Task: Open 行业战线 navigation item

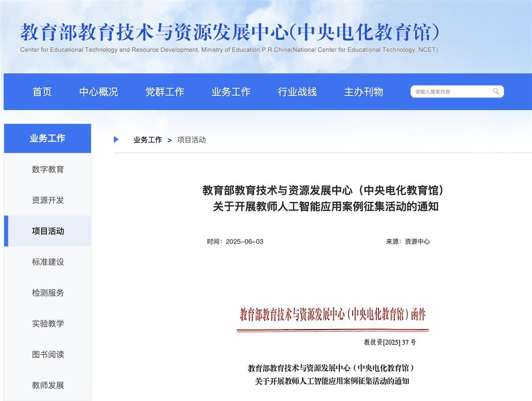Action: pyautogui.click(x=297, y=92)
